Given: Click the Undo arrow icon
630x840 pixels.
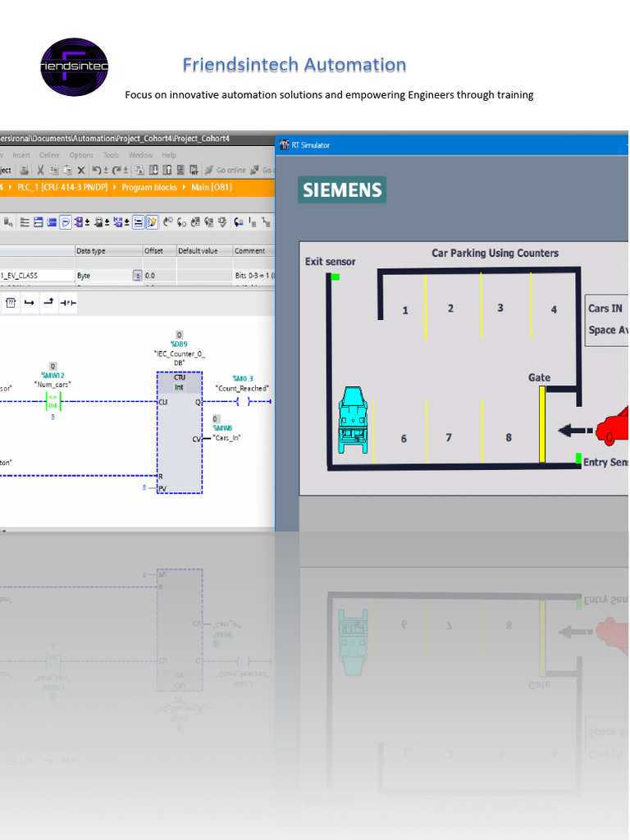Looking at the screenshot, I should [97, 170].
